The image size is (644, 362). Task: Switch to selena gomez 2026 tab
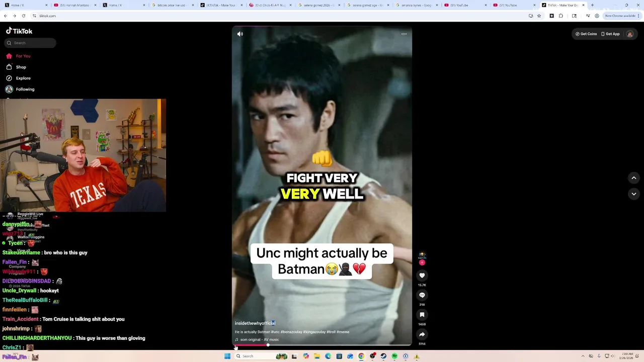coord(318,5)
